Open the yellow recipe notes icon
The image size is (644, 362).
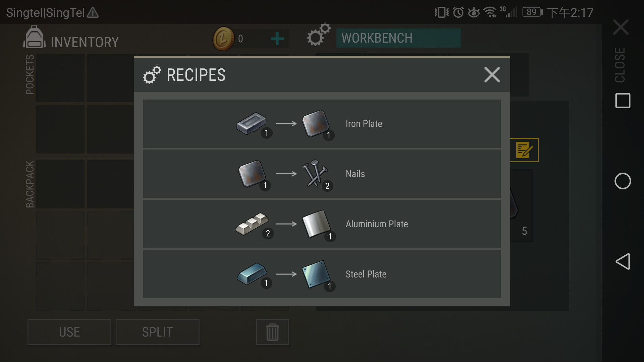(x=524, y=150)
